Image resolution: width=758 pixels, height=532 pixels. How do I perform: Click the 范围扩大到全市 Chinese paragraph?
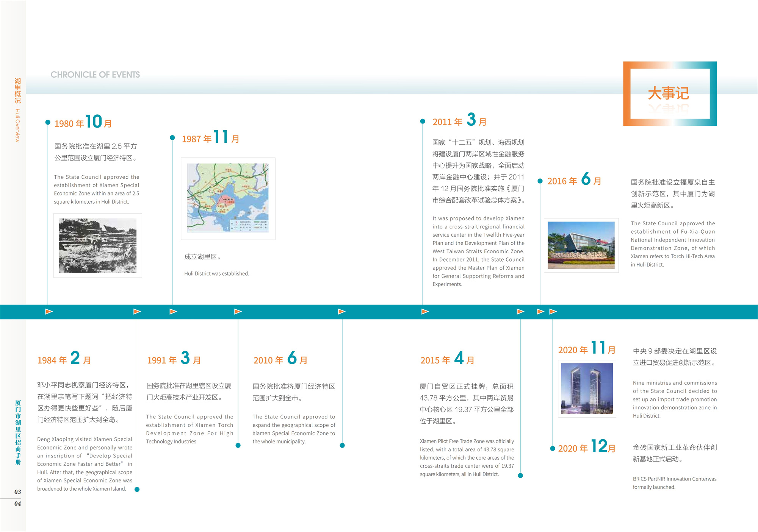coord(294,392)
